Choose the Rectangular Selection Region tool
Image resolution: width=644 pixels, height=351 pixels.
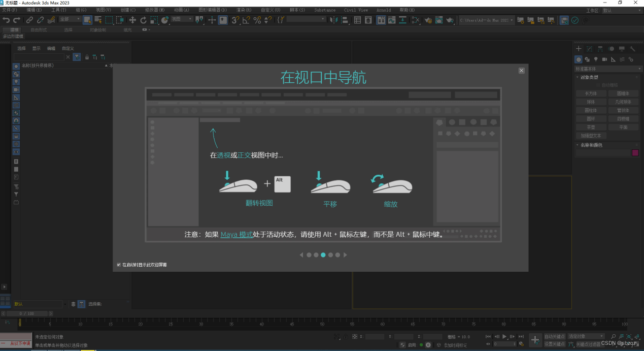[x=109, y=20]
